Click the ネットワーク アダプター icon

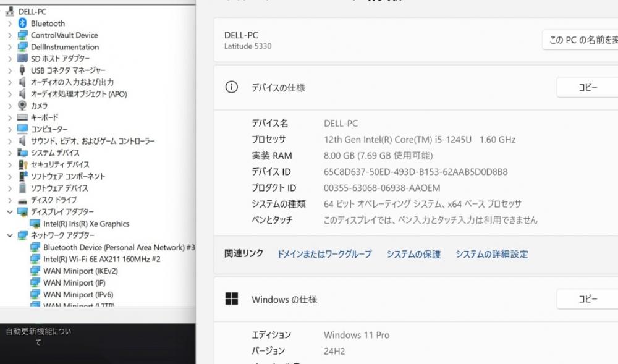coord(22,235)
